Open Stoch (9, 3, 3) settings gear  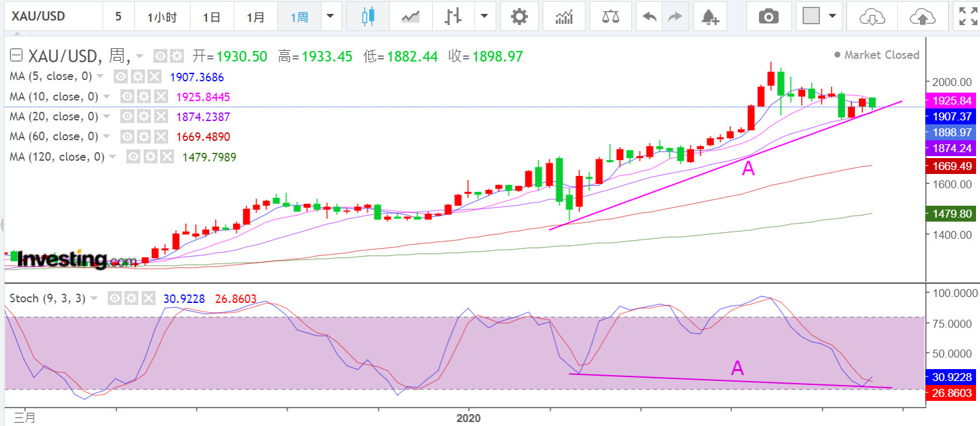[x=131, y=298]
